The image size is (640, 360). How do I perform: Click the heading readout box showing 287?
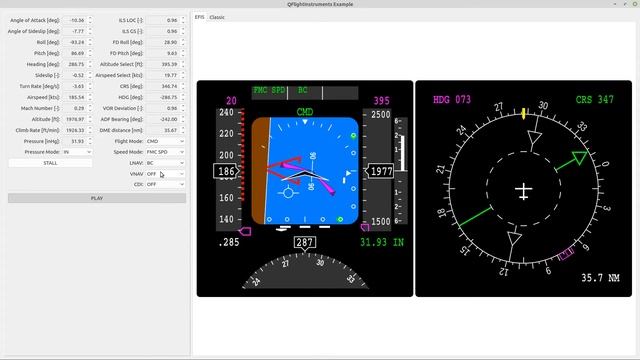(x=304, y=242)
